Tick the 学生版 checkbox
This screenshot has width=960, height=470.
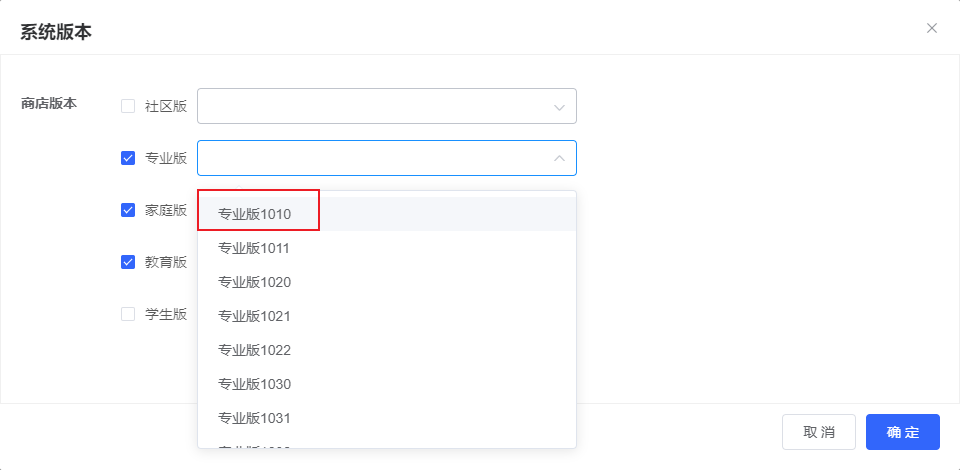128,314
